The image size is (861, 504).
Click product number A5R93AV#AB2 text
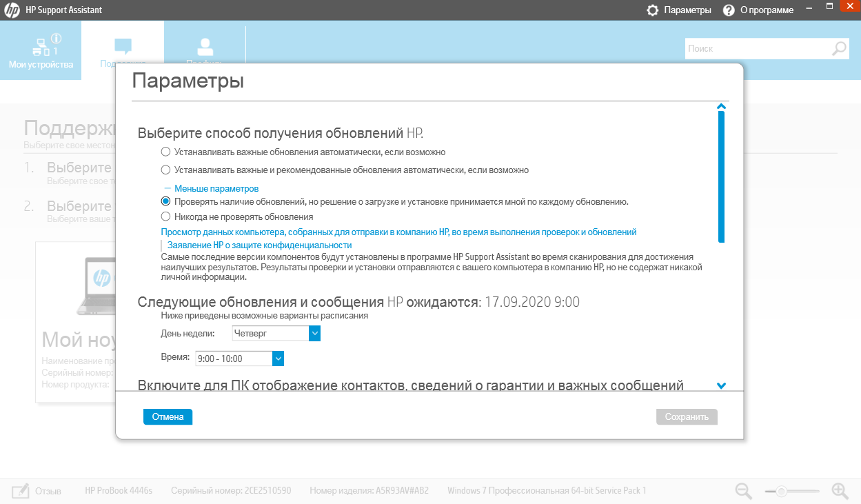point(403,491)
